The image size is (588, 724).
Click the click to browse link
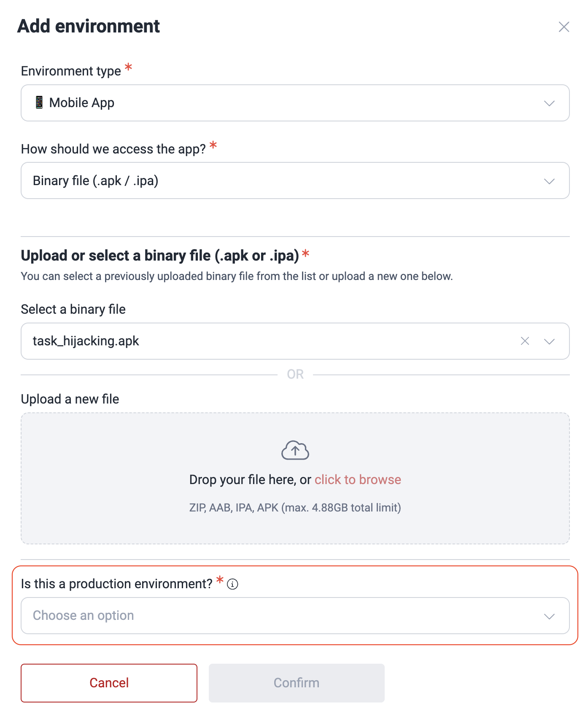[357, 479]
